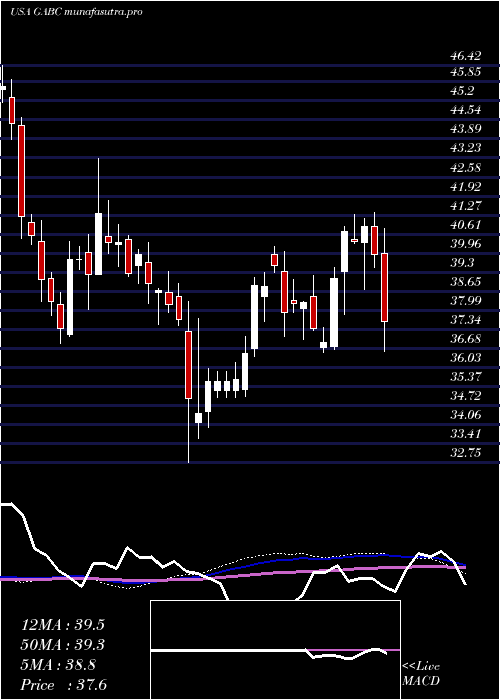Image resolution: width=500 pixels, height=700 pixels.
Task: Select the 39.3 price axis label
Action: coord(462,262)
